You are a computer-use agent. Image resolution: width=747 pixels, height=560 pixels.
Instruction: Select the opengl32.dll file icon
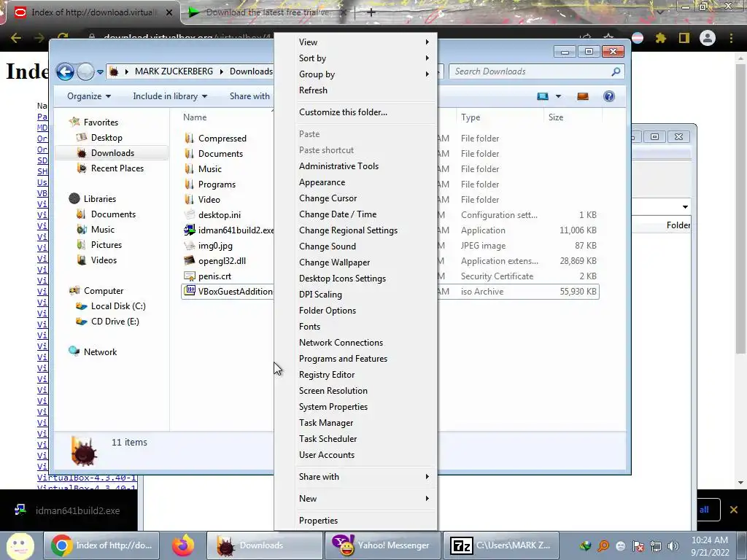[190, 260]
